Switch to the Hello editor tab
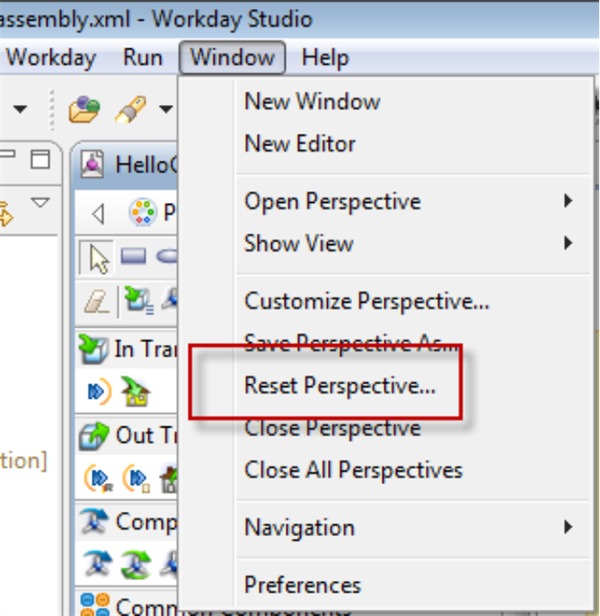Viewport: 600px width, 616px height. tap(128, 164)
